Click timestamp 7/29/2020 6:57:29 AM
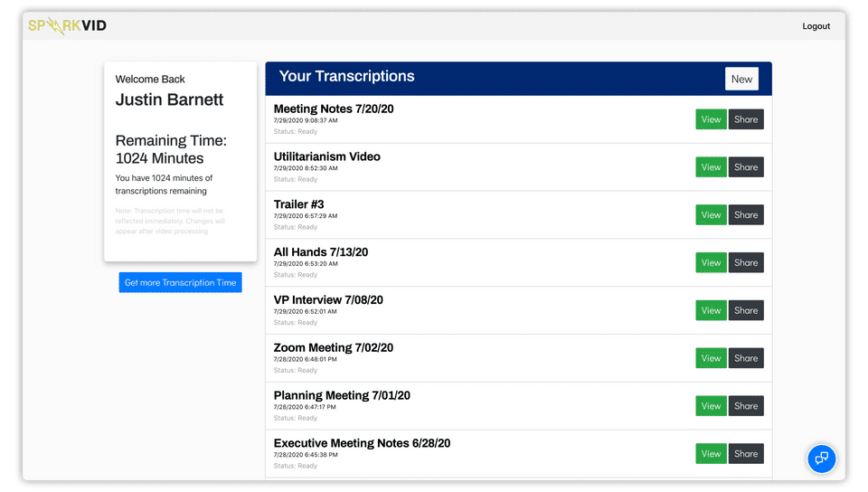 click(306, 216)
